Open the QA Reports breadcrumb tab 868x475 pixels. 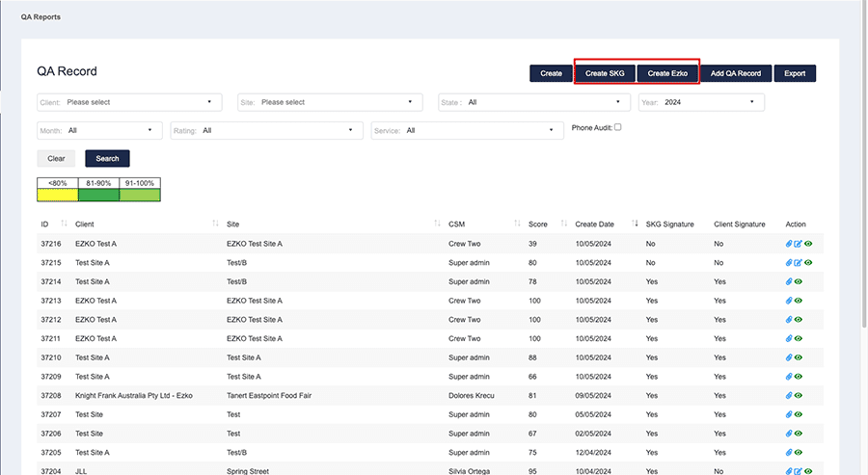[41, 17]
